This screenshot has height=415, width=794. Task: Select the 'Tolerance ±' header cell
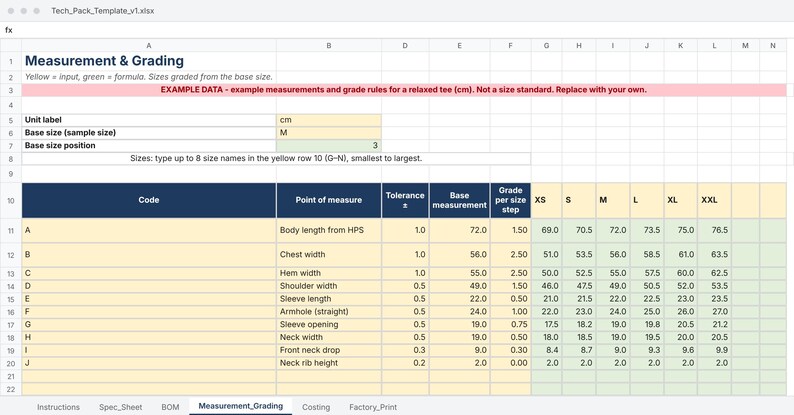[x=405, y=200]
